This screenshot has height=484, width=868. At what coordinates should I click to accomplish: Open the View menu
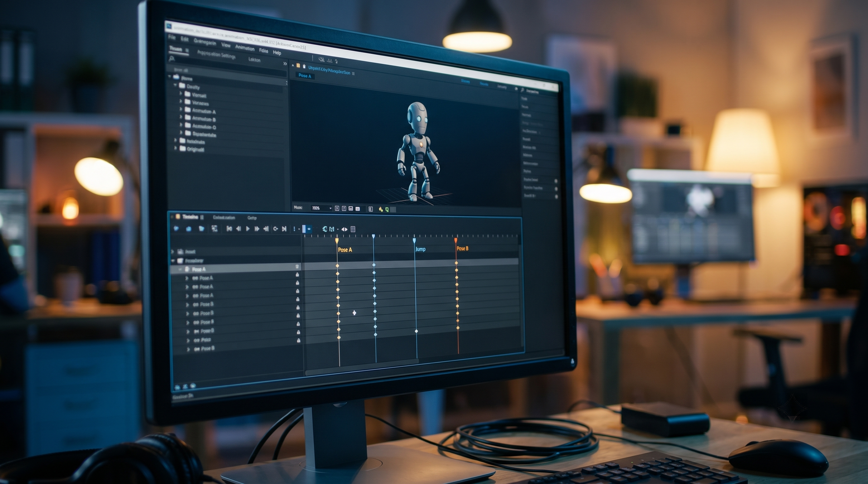[226, 45]
